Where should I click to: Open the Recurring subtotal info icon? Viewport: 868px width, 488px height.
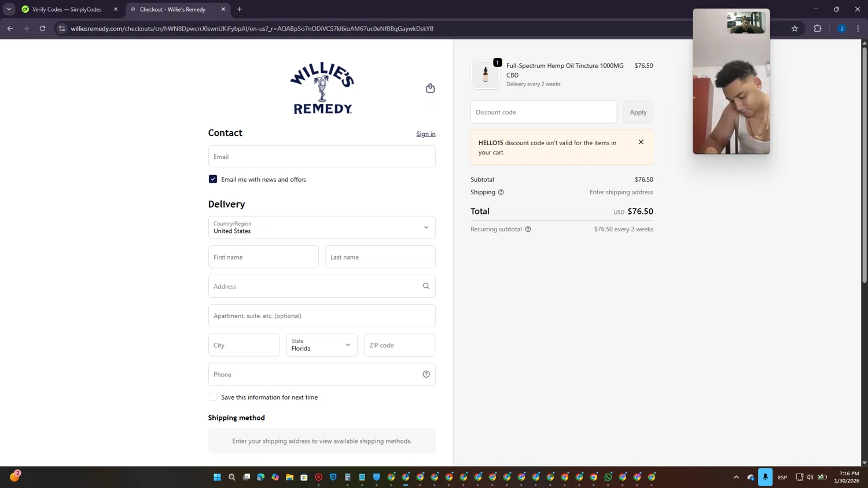(528, 229)
